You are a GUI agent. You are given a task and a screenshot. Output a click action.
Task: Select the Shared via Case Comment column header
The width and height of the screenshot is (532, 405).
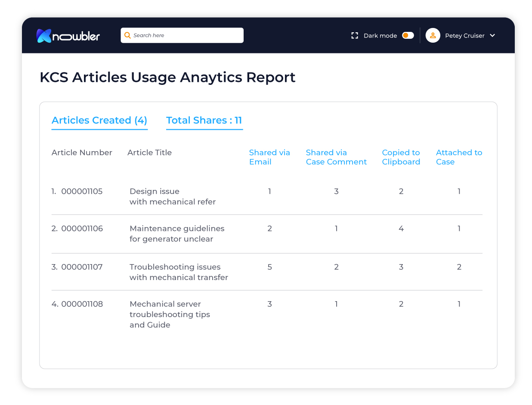click(x=336, y=157)
